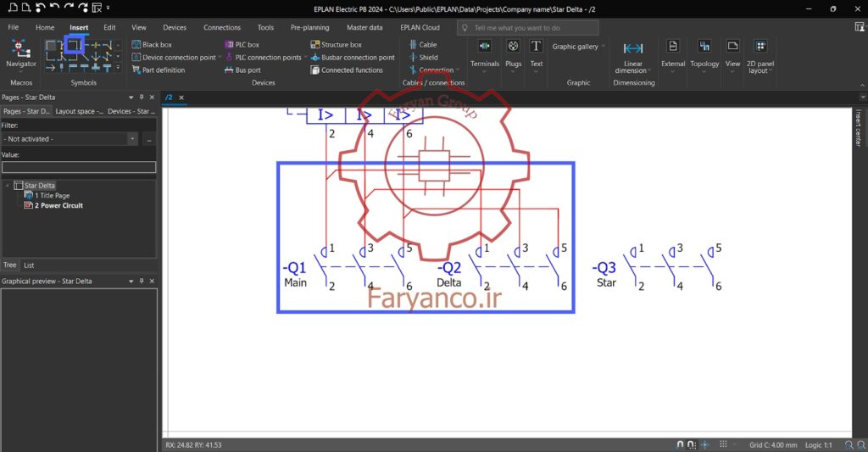Click the filter Value input field
Screen dimensions: 868x452
pos(79,167)
